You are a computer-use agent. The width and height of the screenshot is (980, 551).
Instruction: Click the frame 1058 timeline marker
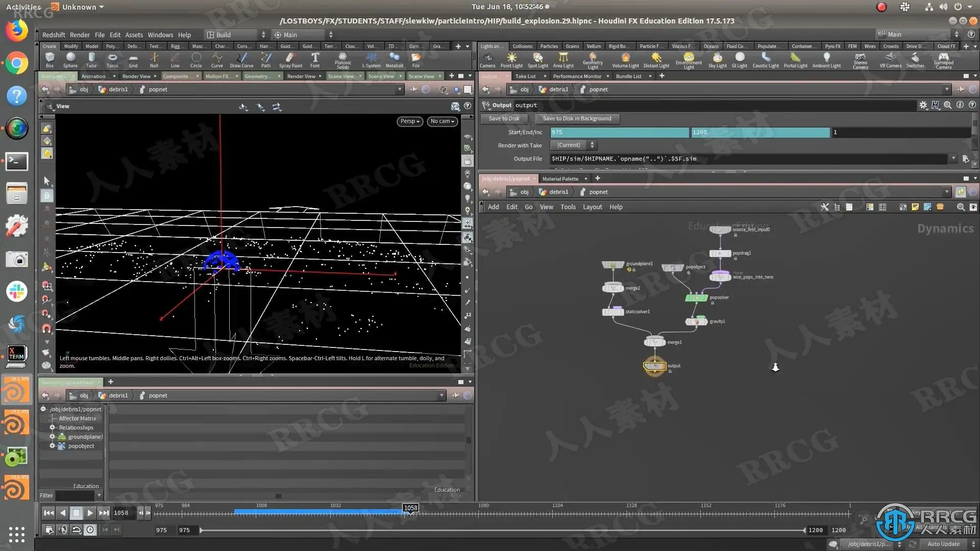click(410, 508)
